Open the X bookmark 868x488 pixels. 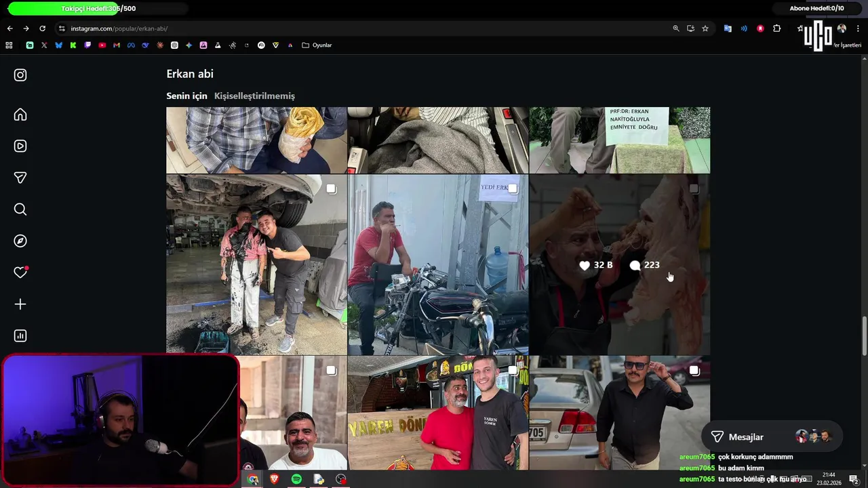[44, 45]
